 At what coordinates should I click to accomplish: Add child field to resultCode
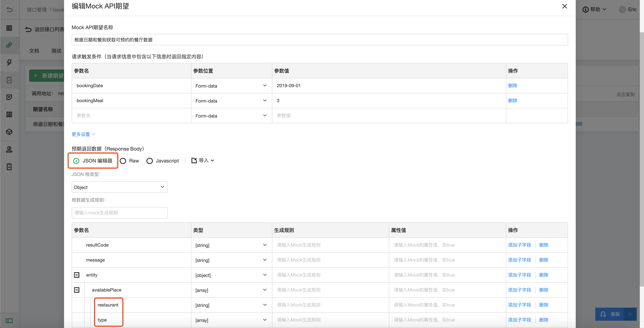(520, 245)
